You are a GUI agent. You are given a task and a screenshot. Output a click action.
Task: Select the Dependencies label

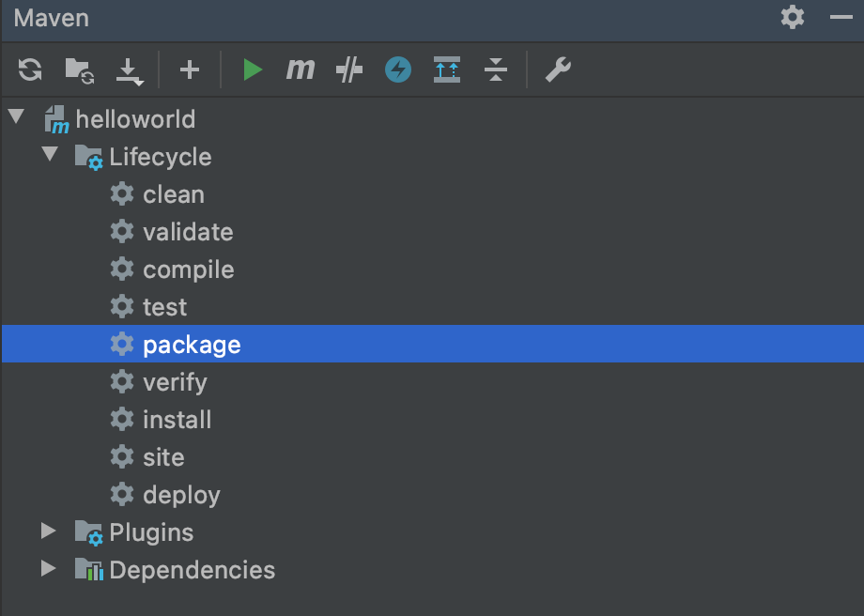click(x=193, y=570)
